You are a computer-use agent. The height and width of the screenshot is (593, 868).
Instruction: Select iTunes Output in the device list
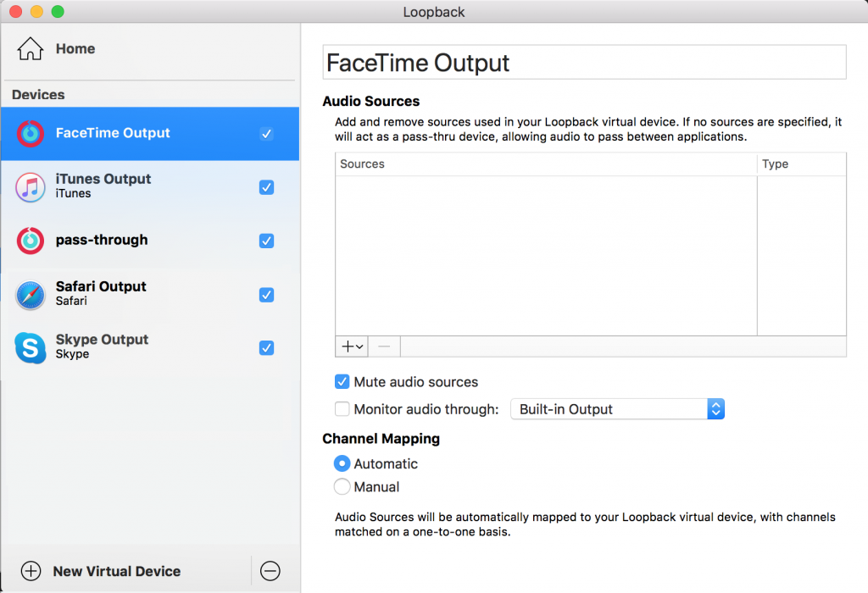point(150,187)
